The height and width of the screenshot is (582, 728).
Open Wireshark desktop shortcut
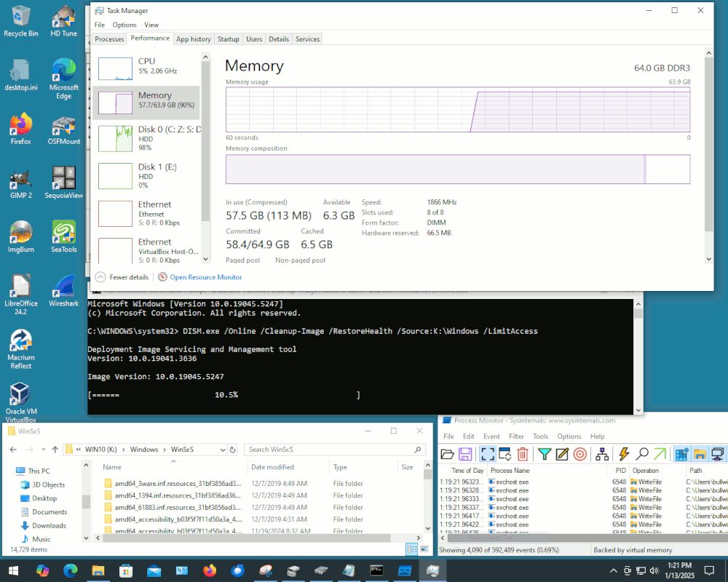[63, 290]
